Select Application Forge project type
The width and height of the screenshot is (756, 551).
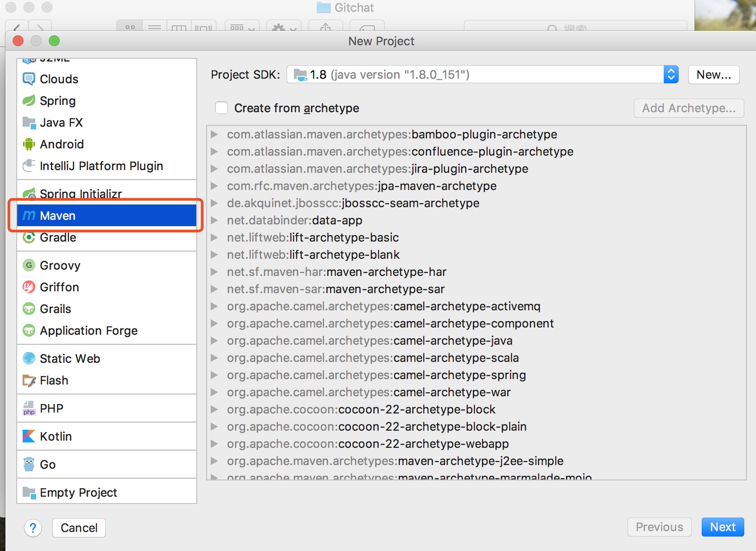point(89,331)
